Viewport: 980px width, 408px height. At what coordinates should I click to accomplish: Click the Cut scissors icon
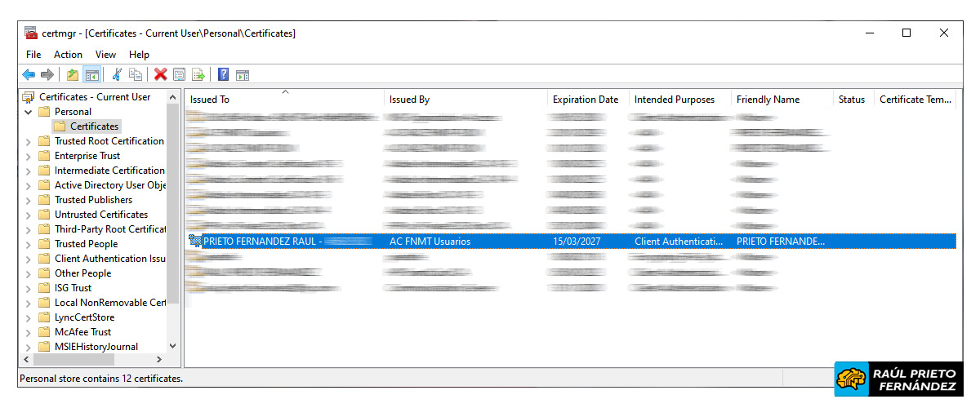coord(117,75)
